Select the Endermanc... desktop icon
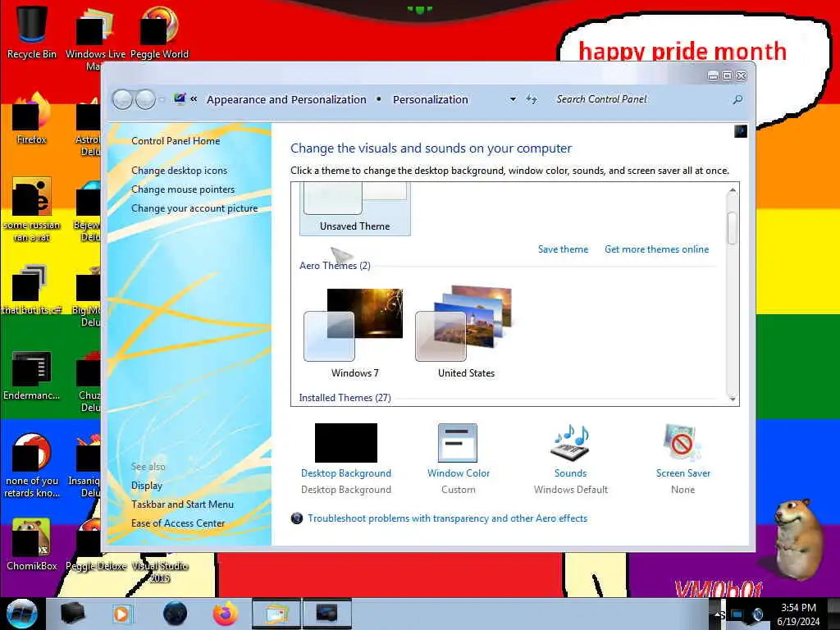Screen dimensions: 840x630 pos(32,374)
